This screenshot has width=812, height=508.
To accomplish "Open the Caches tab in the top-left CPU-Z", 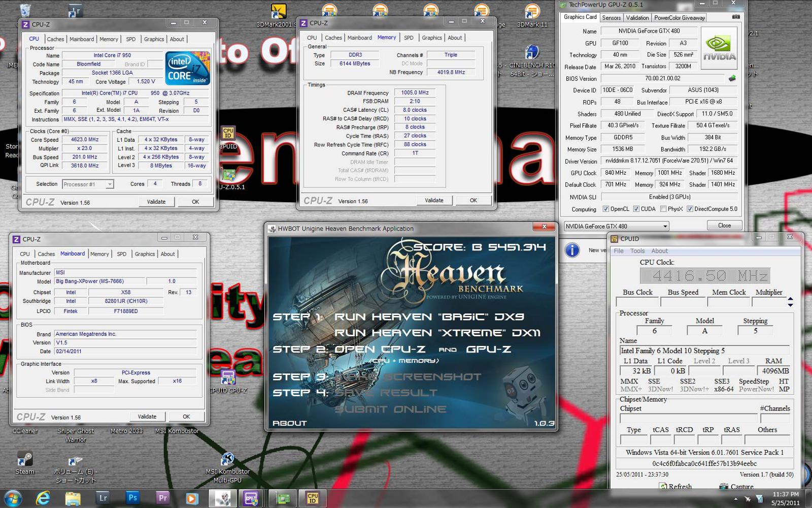I will 55,39.
